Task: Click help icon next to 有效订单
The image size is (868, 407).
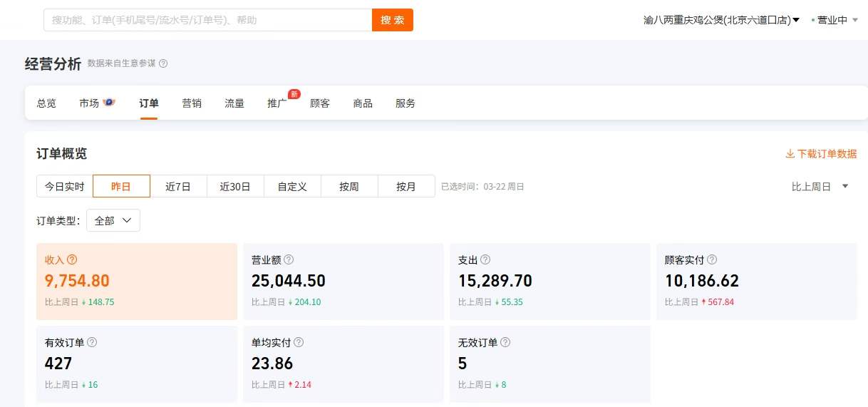Action: tap(92, 342)
